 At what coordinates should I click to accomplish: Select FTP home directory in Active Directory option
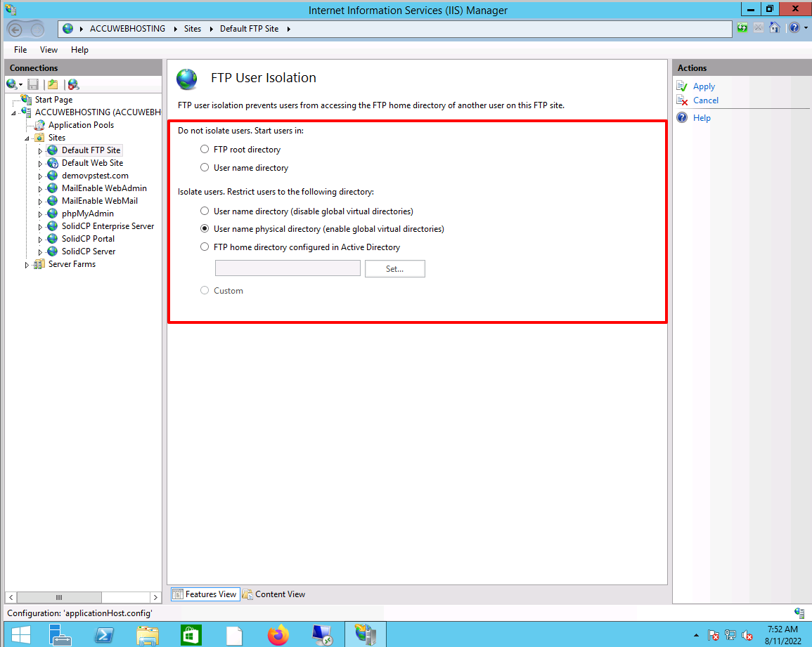click(205, 247)
